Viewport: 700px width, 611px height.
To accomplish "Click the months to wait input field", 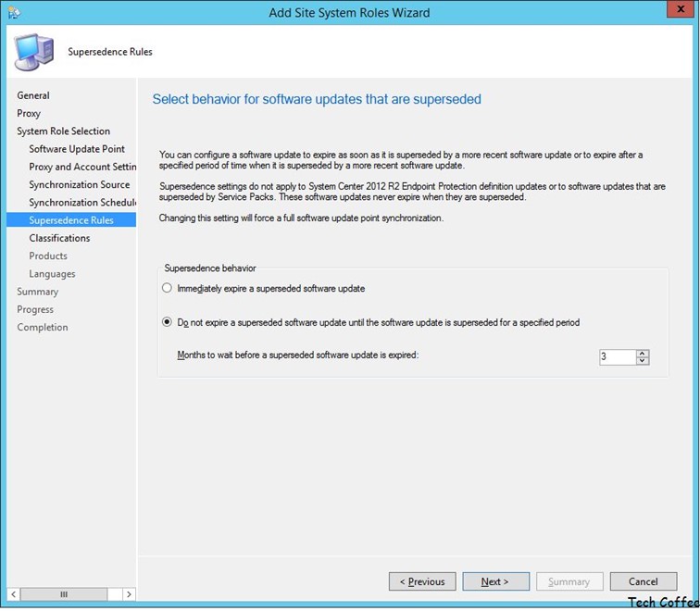I will click(618, 357).
